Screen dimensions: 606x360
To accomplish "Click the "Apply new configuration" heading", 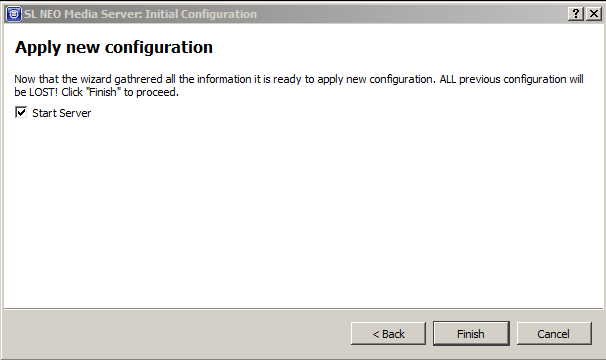I will [x=114, y=48].
